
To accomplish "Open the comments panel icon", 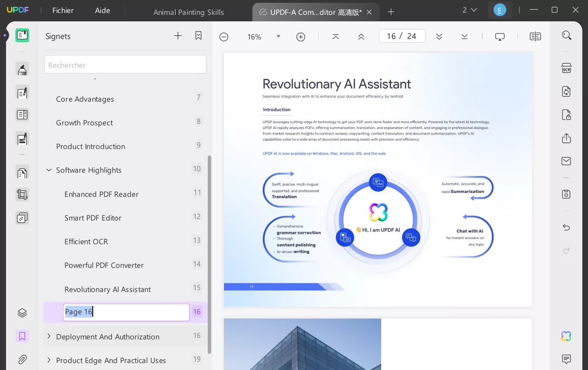I will [566, 359].
